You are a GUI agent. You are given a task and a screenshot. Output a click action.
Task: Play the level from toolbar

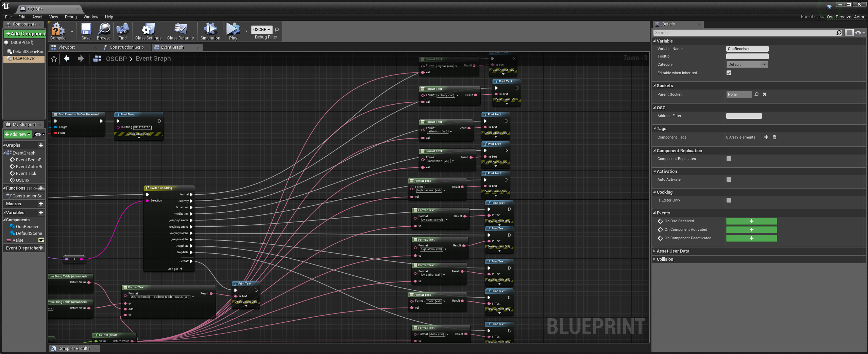(x=233, y=31)
